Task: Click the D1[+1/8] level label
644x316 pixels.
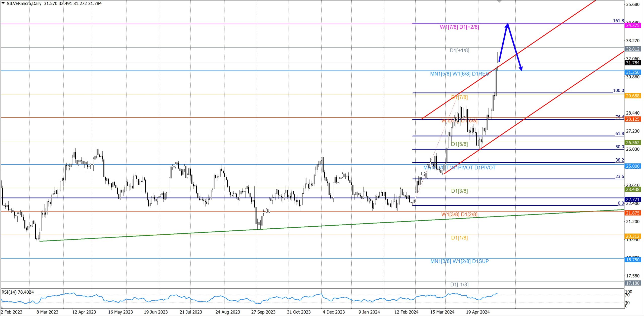Action: point(459,50)
